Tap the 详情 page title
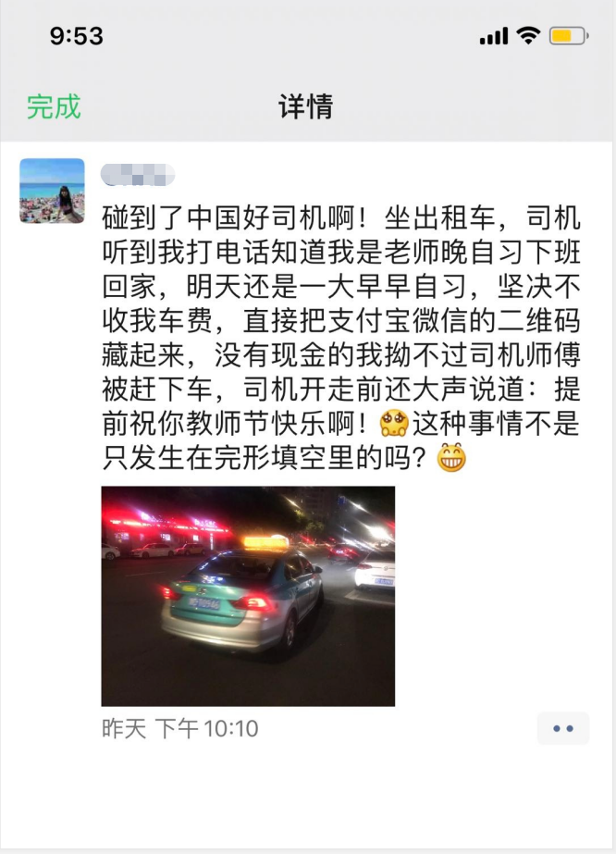The image size is (616, 854). coord(306,106)
